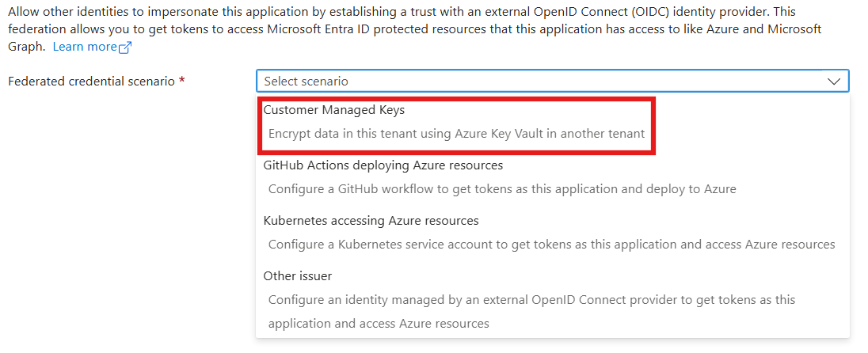Click the external link icon beside Learn more
868x353 pixels.
pyautogui.click(x=124, y=47)
